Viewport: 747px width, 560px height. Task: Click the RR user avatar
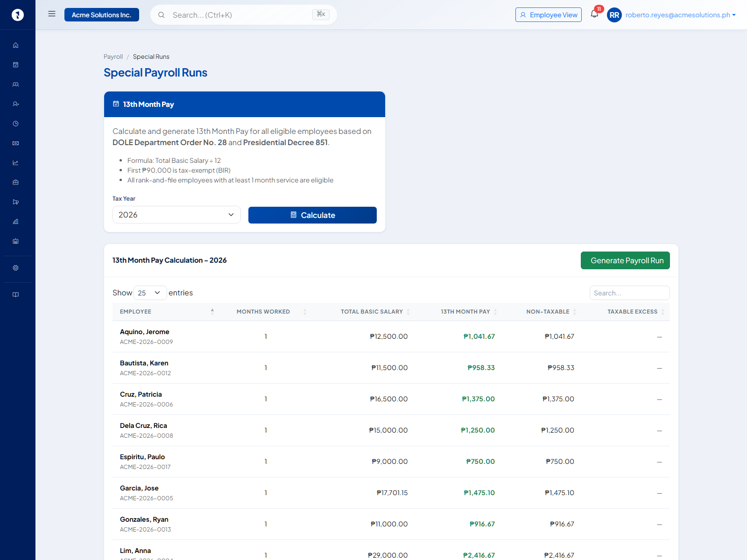tap(614, 15)
